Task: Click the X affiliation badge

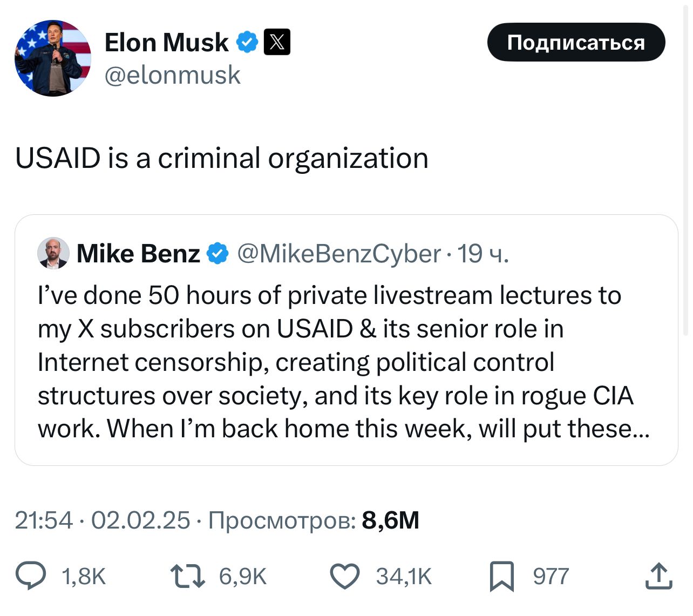Action: pyautogui.click(x=277, y=42)
